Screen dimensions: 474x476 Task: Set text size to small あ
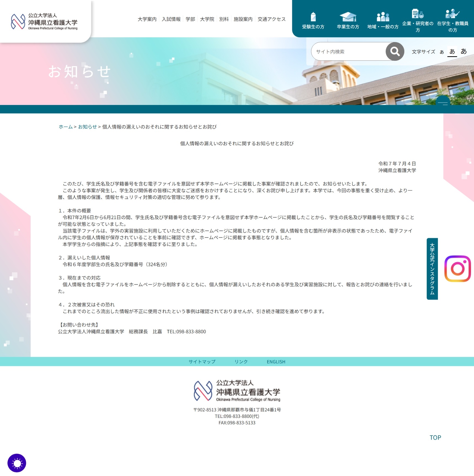(x=442, y=52)
